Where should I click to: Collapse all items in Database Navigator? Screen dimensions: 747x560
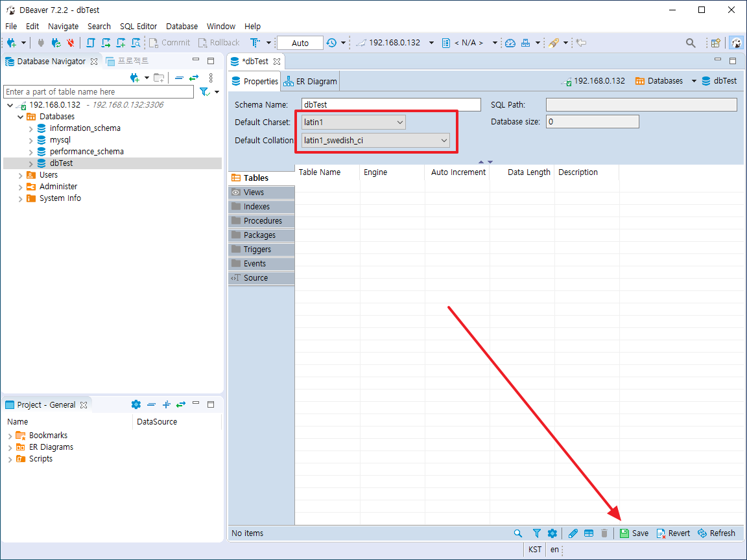(x=179, y=78)
